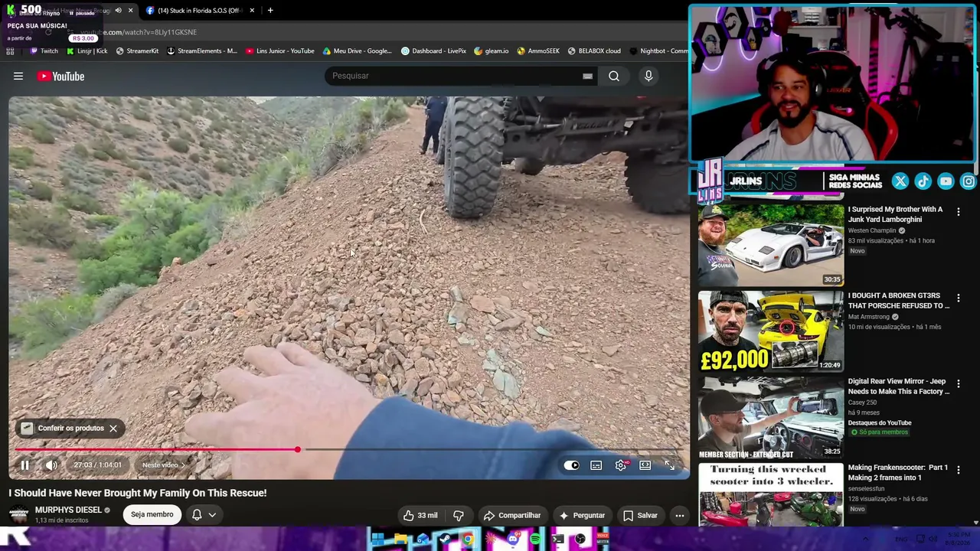This screenshot has height=551, width=980.
Task: Click the Instagram social icon on overlay
Action: 969,181
